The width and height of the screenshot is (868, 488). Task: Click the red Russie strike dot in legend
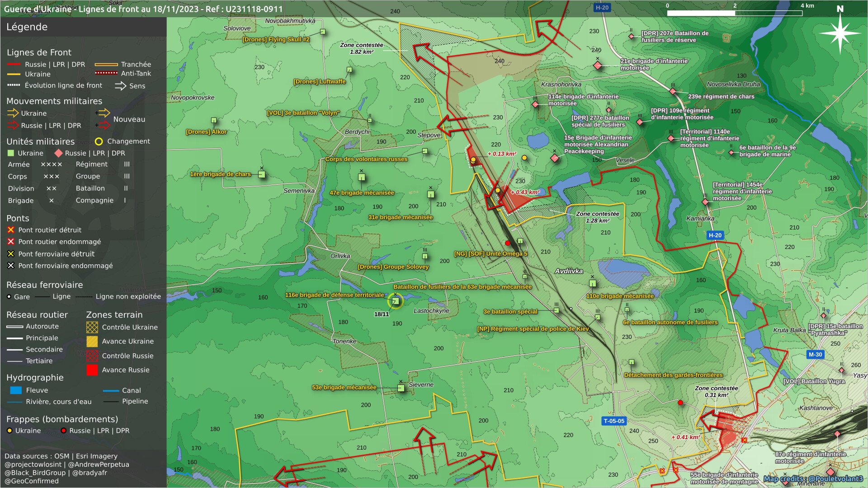click(x=63, y=431)
